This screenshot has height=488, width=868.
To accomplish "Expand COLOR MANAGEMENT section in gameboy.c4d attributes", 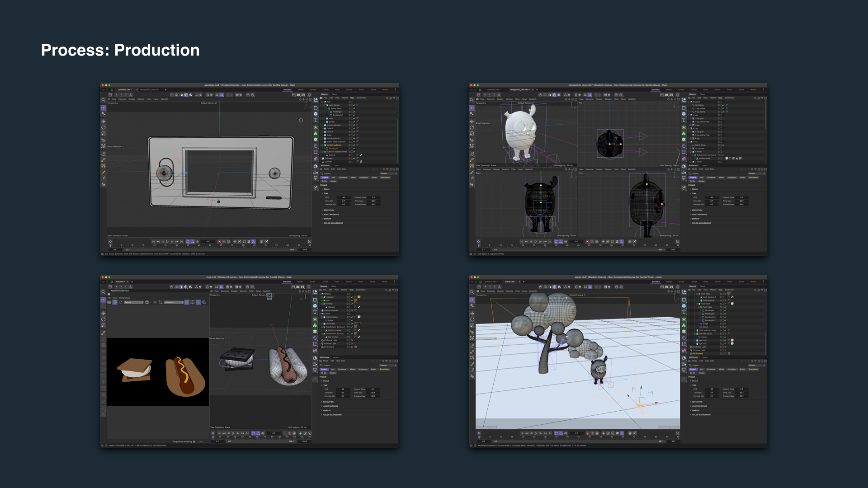I will 333,223.
